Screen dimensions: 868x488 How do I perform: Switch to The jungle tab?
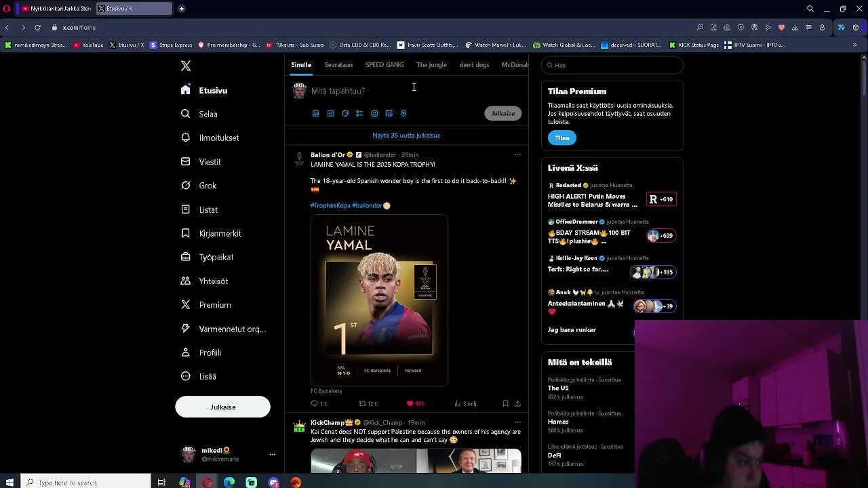coord(431,65)
